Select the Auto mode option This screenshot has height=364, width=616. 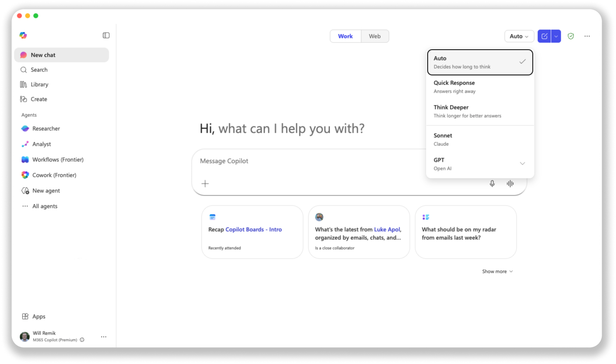point(480,63)
